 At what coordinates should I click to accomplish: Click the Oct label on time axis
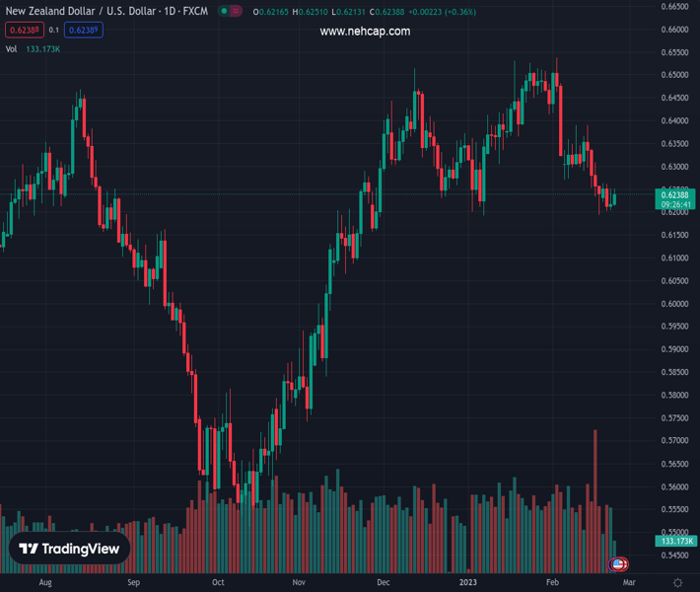pyautogui.click(x=219, y=583)
